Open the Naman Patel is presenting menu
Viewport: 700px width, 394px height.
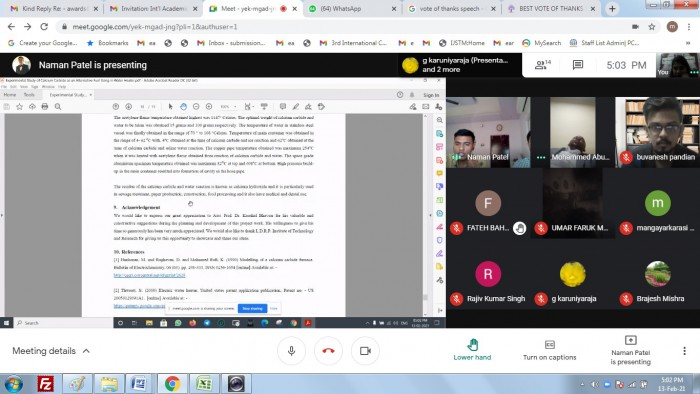click(x=630, y=351)
